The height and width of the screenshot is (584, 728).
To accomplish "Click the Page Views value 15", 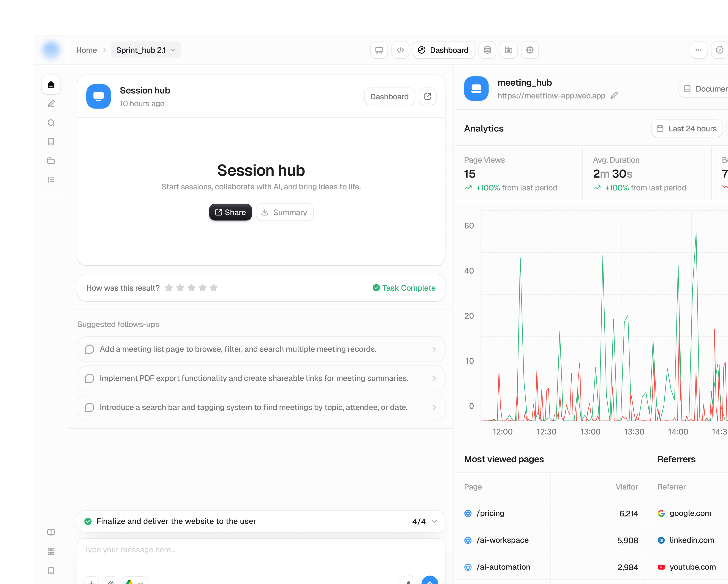I will coord(470,174).
